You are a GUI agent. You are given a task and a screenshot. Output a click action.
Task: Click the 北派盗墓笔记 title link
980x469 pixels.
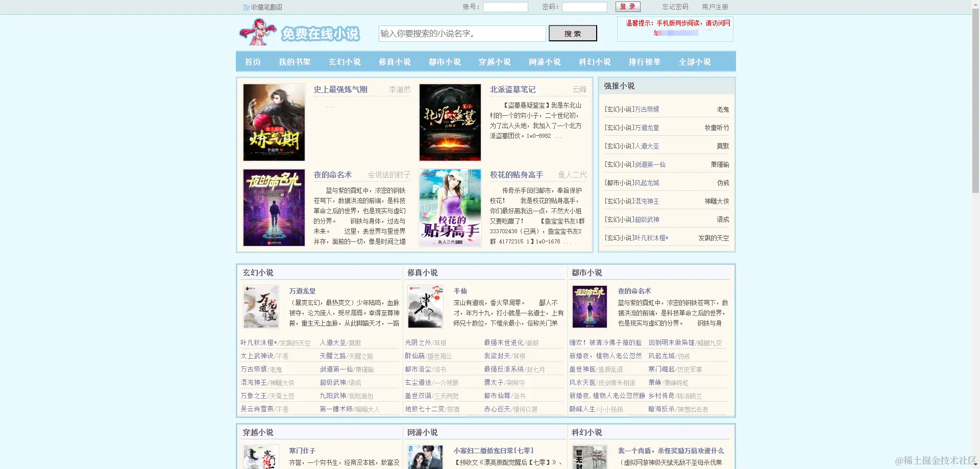click(512, 89)
